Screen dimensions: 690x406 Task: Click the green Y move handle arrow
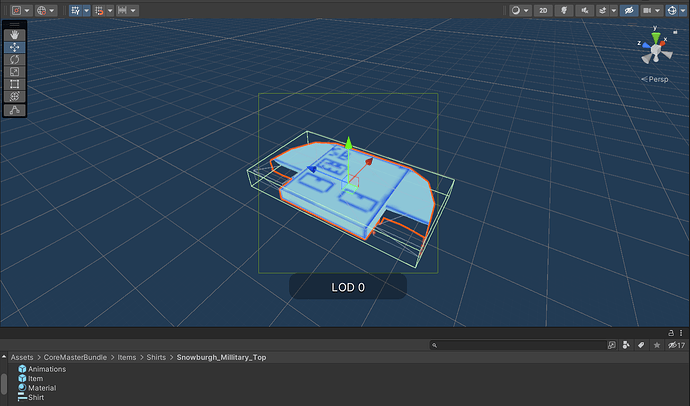tap(349, 143)
